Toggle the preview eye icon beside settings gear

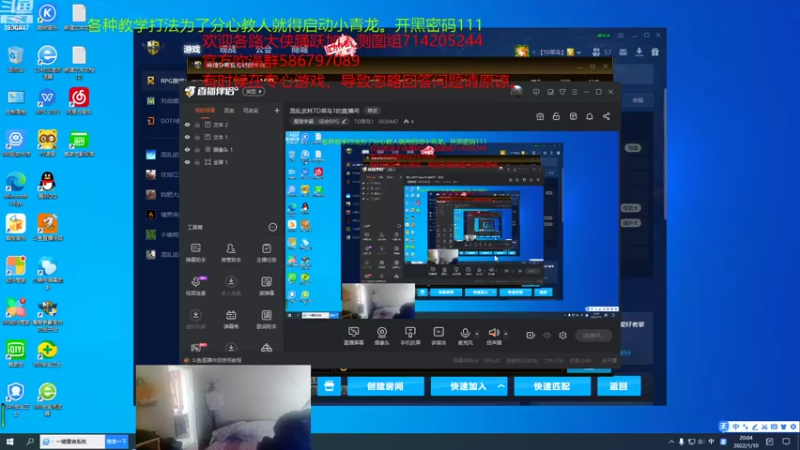coord(547,335)
